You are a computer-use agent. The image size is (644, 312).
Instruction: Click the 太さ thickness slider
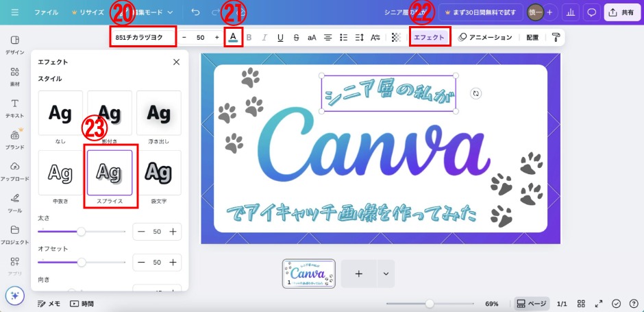coord(82,232)
